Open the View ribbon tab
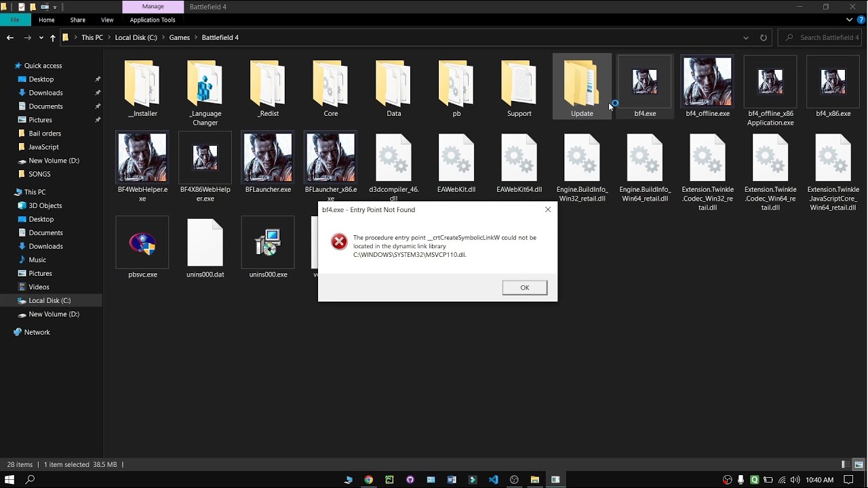Viewport: 868px width, 488px height. tap(107, 20)
